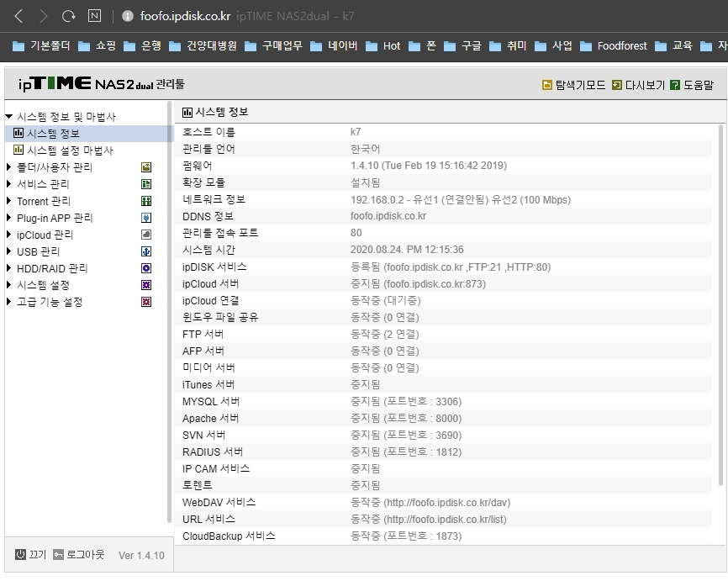Expand the HDD/RAID 관리 section arrow
This screenshot has width=728, height=581.
point(8,267)
